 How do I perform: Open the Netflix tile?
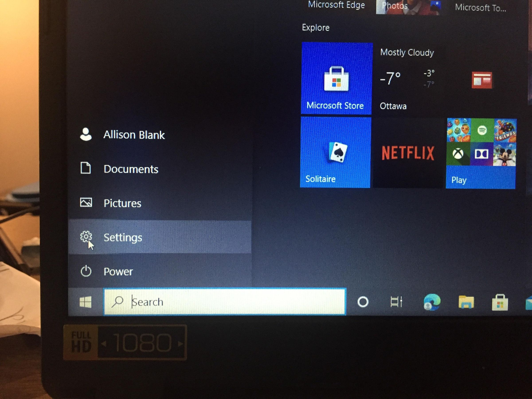pyautogui.click(x=408, y=153)
